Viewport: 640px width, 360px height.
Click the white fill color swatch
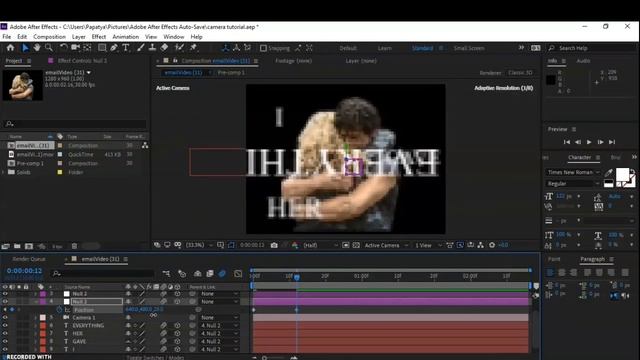pos(622,174)
